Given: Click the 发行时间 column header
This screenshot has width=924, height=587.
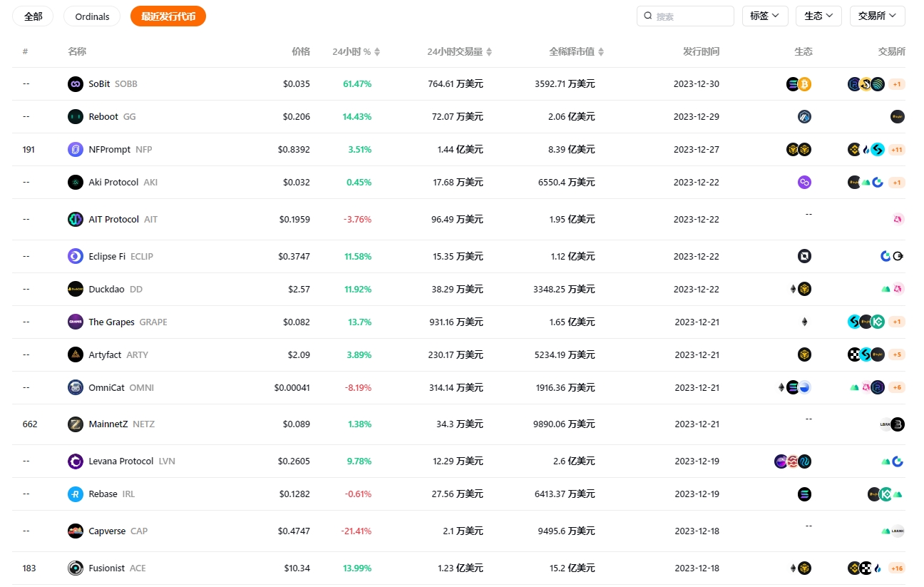Looking at the screenshot, I should pos(701,52).
